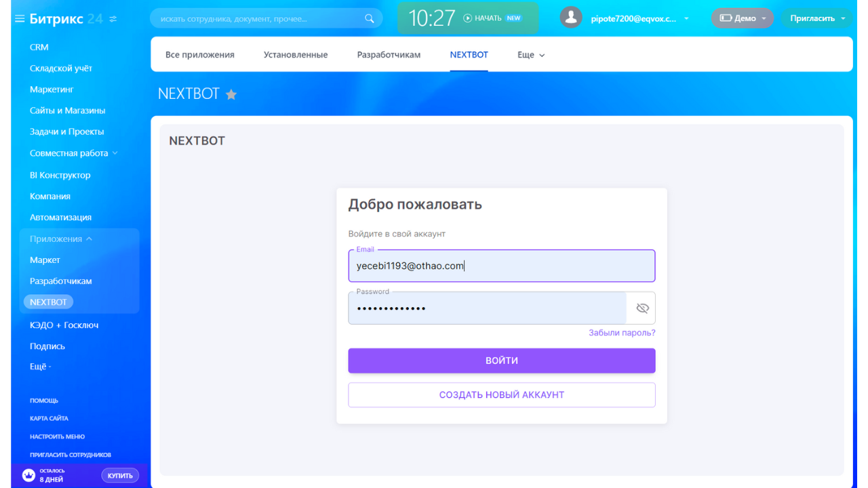Screen dimensions: 868x488
Task: Click the magnifier icon in the search bar
Action: [369, 19]
